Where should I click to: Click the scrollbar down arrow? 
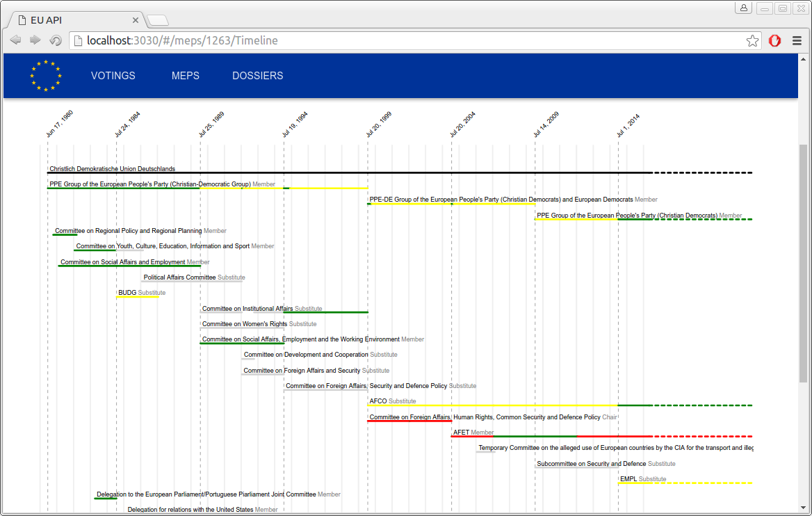(803, 508)
